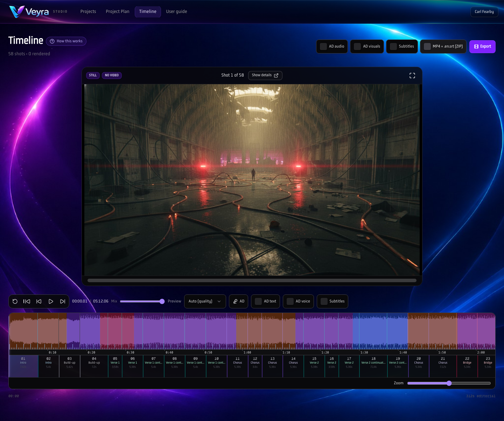Click the restart loop playback icon

click(x=15, y=301)
